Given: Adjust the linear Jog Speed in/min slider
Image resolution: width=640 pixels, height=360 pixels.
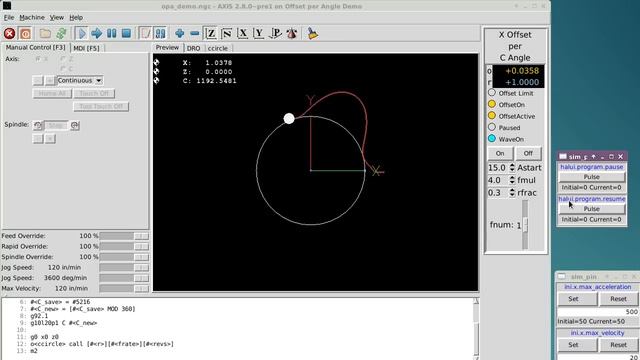Looking at the screenshot, I should pyautogui.click(x=124, y=267).
